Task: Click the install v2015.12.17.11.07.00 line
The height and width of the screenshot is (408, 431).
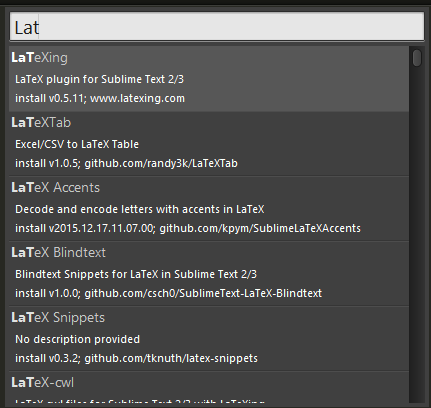Action: [188, 228]
